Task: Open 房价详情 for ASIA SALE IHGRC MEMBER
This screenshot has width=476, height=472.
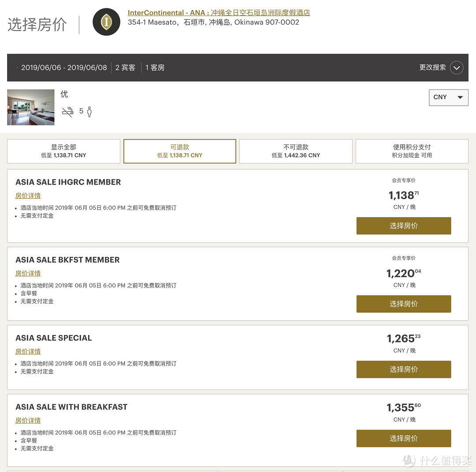Action: (x=28, y=196)
